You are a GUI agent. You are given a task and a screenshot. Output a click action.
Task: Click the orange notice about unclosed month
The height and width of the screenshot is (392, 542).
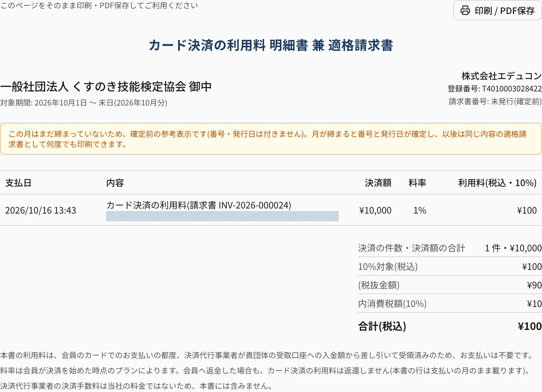[x=271, y=139]
